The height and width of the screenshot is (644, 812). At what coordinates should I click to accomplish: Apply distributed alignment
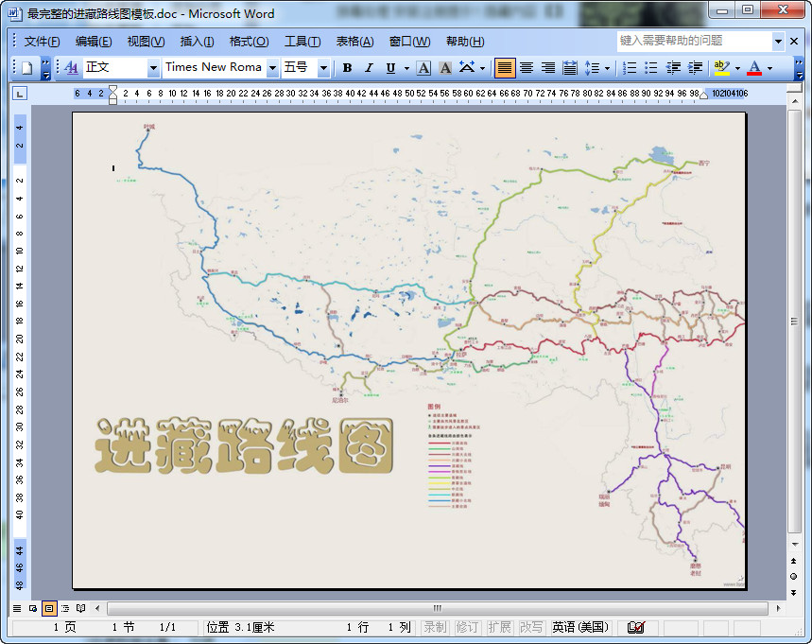[570, 68]
